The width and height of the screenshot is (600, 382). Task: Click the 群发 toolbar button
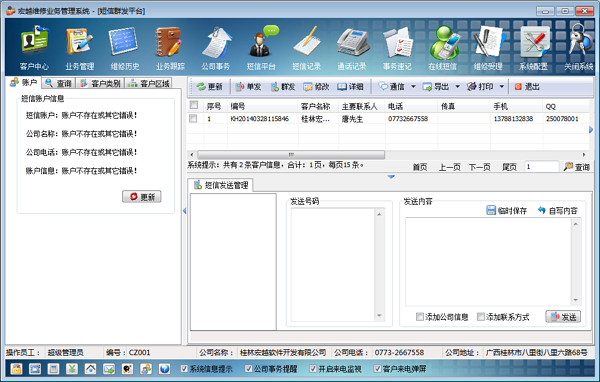283,87
